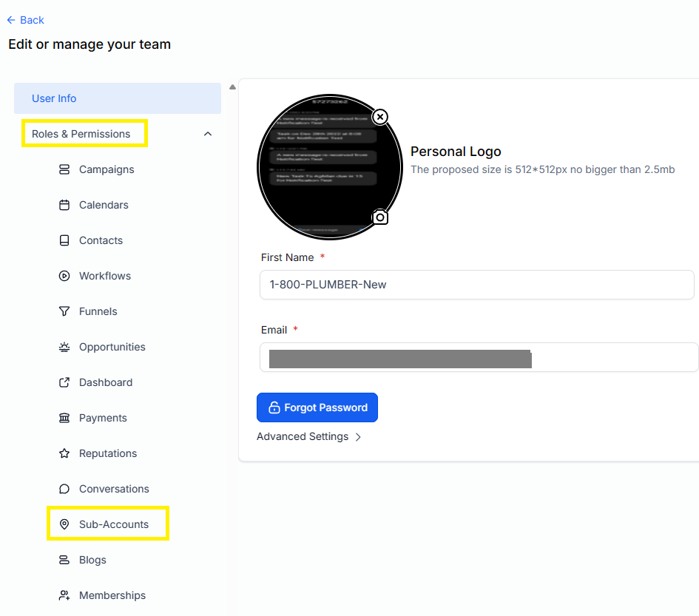This screenshot has height=616, width=699.
Task: Click the Calendars calendar icon
Action: [x=64, y=205]
